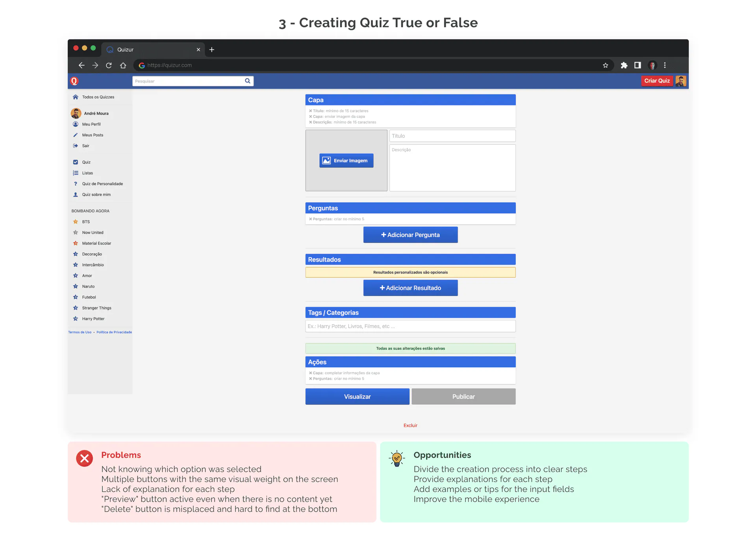The image size is (756, 537).
Task: Click the Enviar Imagem button
Action: click(x=346, y=161)
